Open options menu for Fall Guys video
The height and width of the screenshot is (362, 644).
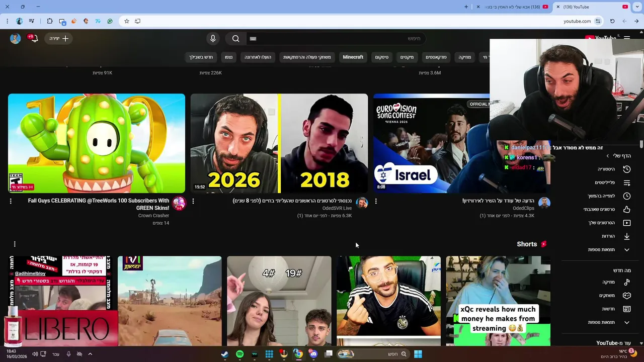(11, 201)
